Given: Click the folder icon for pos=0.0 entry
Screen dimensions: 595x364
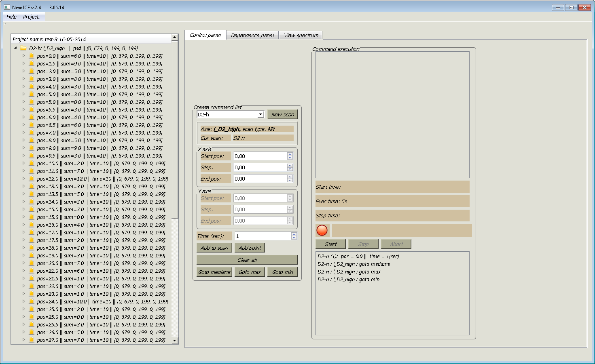Looking at the screenshot, I should coord(32,56).
